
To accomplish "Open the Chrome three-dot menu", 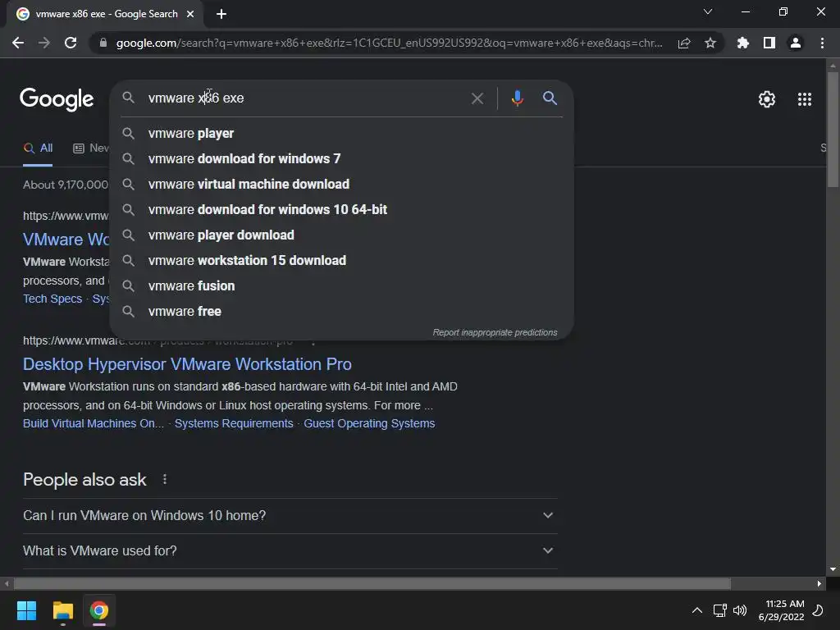I will [822, 43].
